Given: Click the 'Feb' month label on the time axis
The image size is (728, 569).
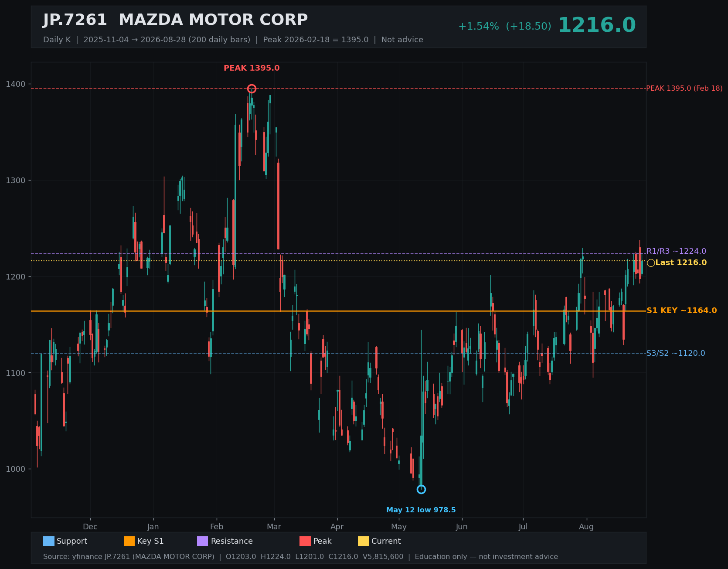Looking at the screenshot, I should coord(217,527).
